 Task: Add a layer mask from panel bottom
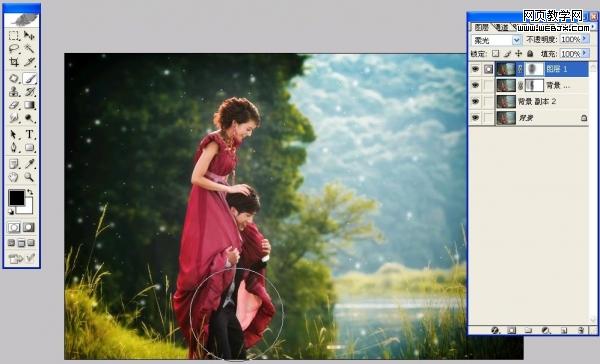pyautogui.click(x=512, y=330)
